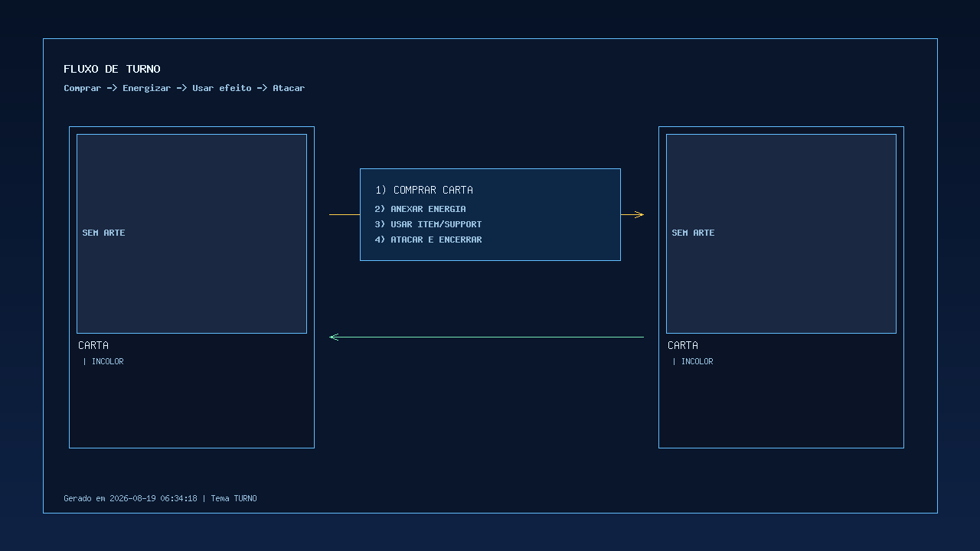Click the right card CARTA name

tap(683, 345)
